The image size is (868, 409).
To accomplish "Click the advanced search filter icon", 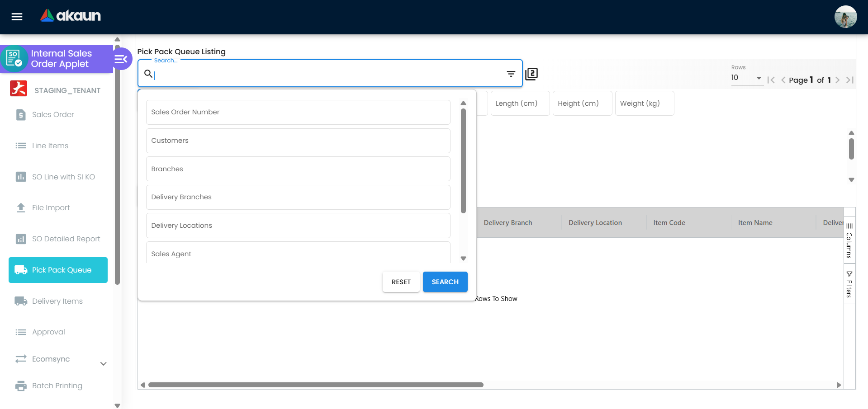I will click(x=511, y=74).
